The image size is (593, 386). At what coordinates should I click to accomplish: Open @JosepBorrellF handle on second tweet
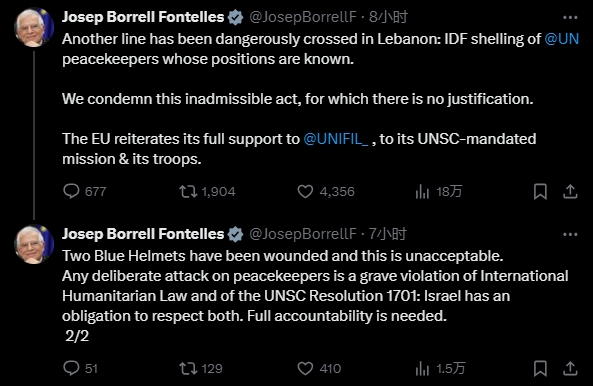click(x=303, y=234)
